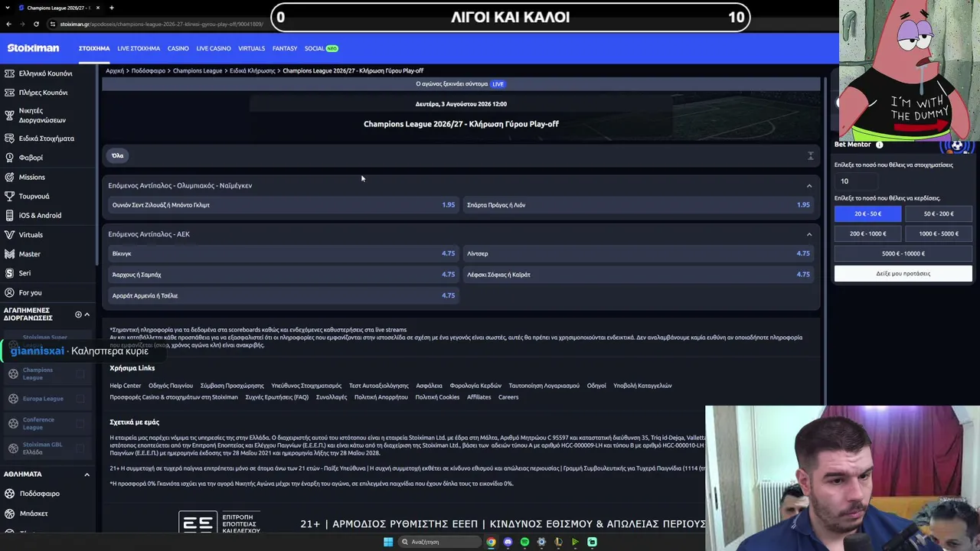Open Τουρνουά trophy icon
Viewport: 980px width, 551px height.
10,196
